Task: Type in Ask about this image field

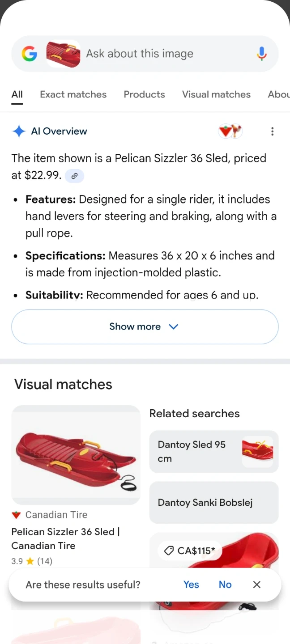Action: click(x=166, y=54)
